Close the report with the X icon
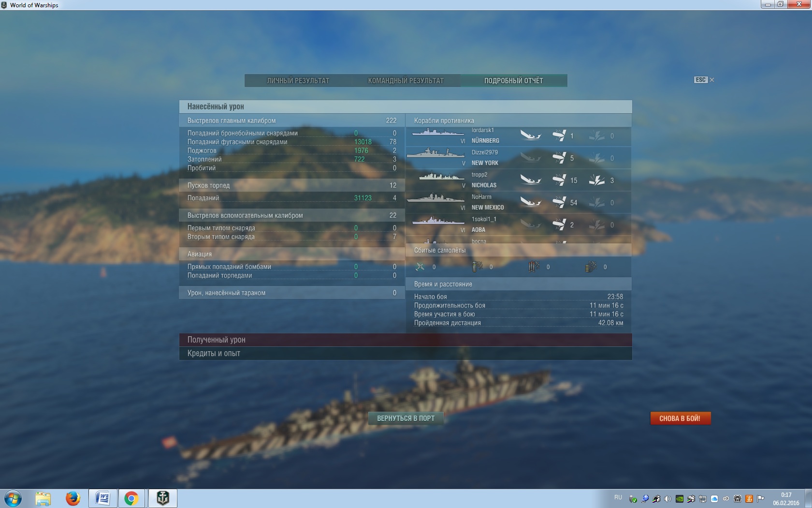Image resolution: width=812 pixels, height=508 pixels. [712, 80]
